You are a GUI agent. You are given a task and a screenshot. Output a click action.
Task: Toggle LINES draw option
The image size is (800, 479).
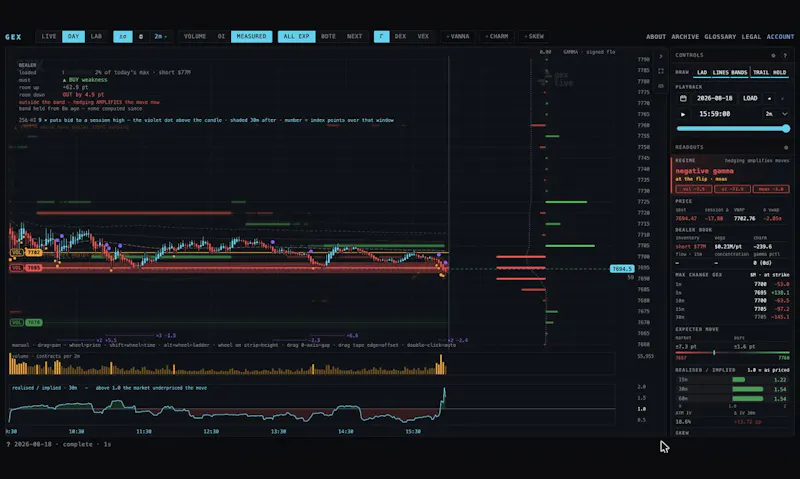tap(720, 72)
